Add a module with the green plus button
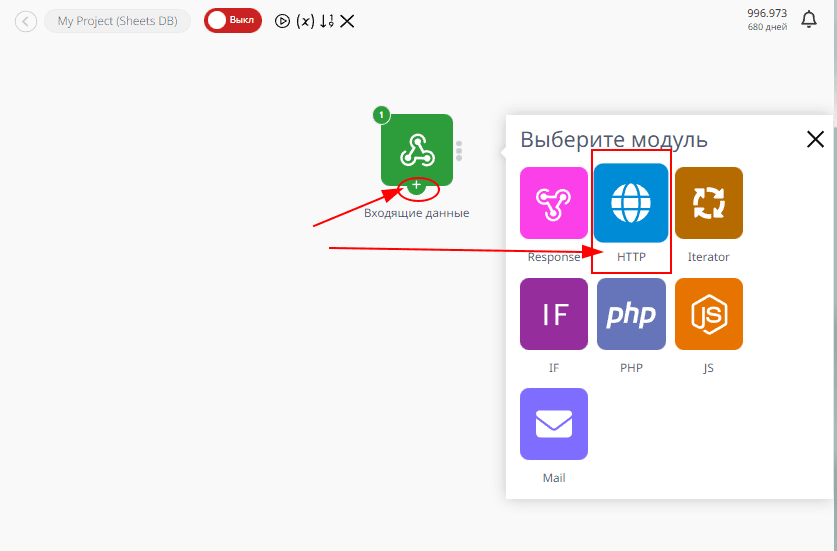This screenshot has height=551, width=837. pos(416,185)
